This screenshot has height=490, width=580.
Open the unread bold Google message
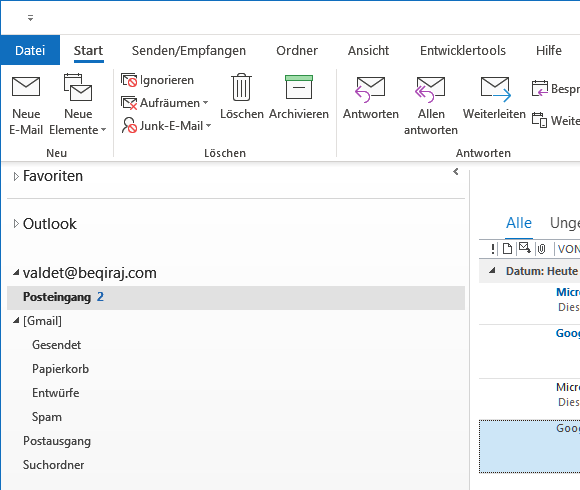coord(529,351)
